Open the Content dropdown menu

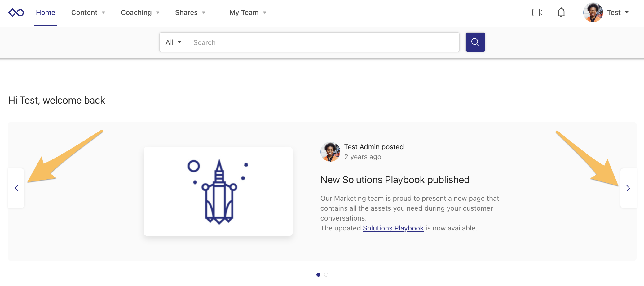[88, 13]
